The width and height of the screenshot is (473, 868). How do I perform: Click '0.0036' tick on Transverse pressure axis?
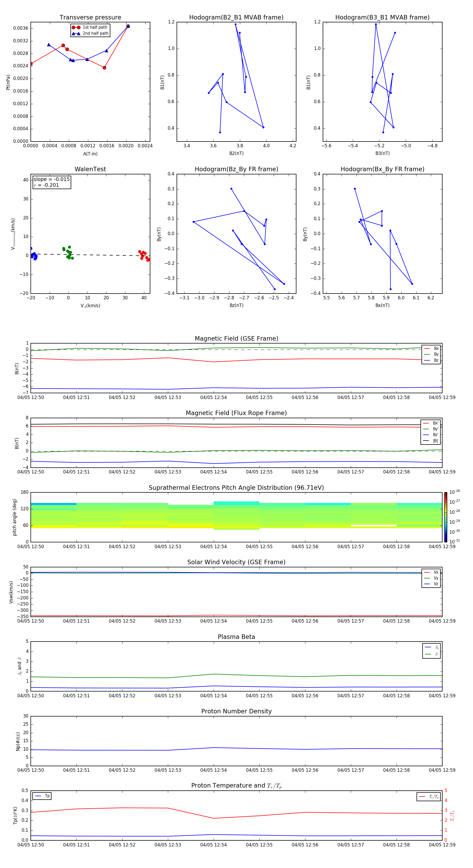tap(21, 28)
